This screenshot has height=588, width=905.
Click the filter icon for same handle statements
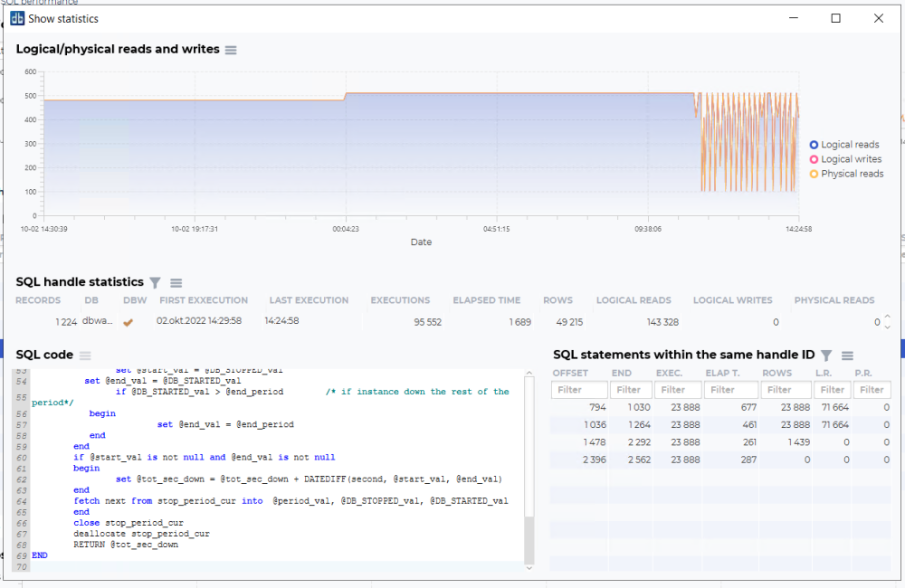(x=826, y=356)
